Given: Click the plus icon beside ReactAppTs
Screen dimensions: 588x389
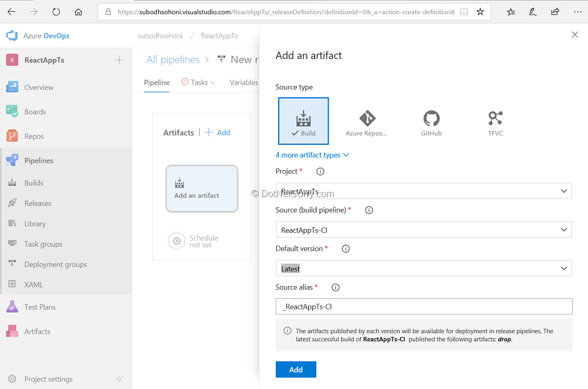Looking at the screenshot, I should click(119, 60).
